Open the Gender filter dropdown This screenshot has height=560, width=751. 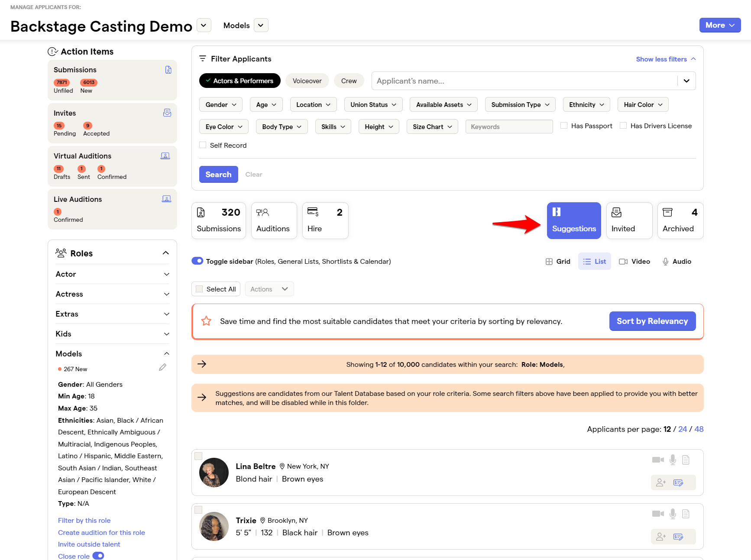tap(220, 104)
